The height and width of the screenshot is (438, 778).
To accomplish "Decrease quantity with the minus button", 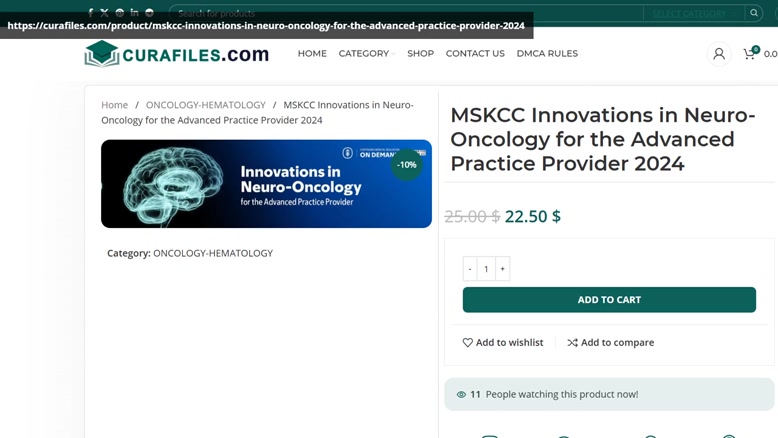I will (470, 268).
